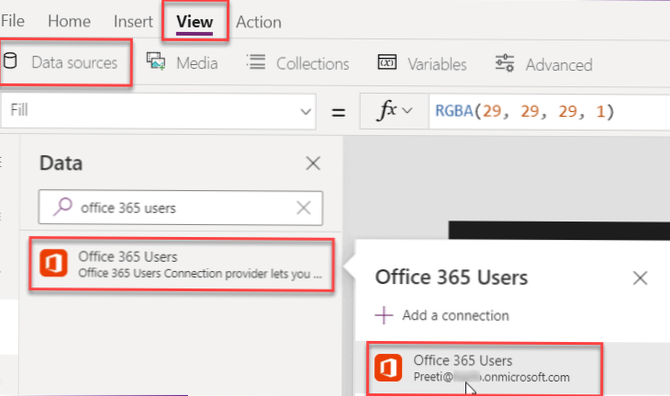Close the Office 365 Users flyout
Image resolution: width=670 pixels, height=396 pixels.
pyautogui.click(x=640, y=278)
